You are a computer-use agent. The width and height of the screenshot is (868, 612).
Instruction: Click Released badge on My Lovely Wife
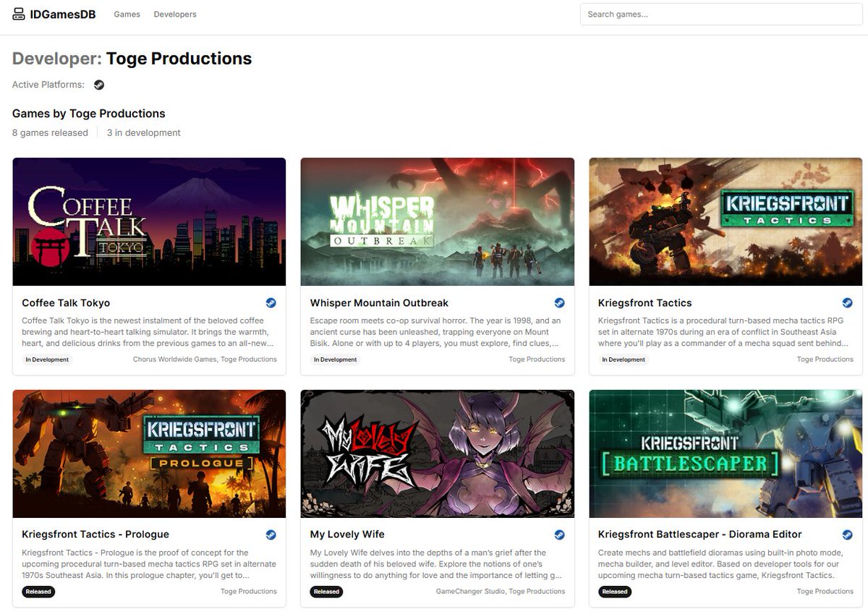coord(326,592)
